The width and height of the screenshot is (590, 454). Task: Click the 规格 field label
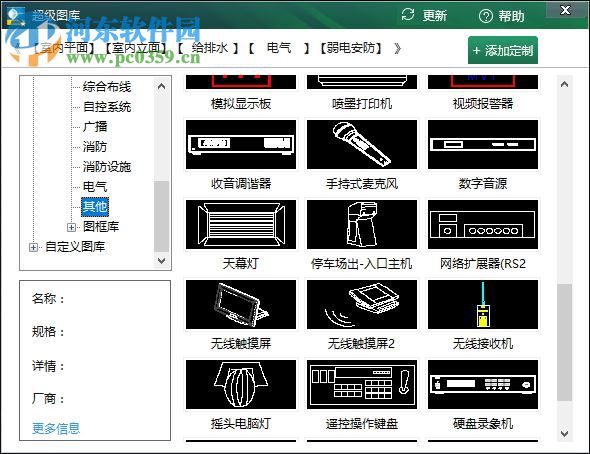tap(48, 332)
